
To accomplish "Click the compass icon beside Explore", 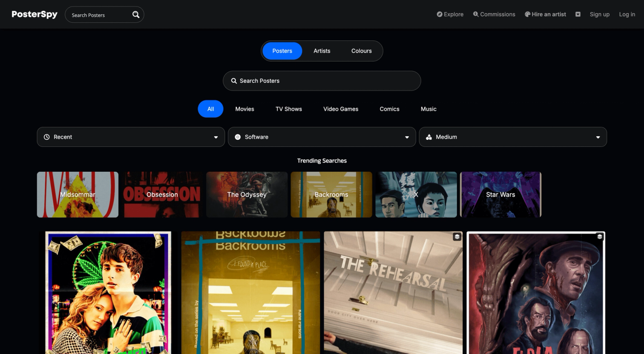I will click(440, 14).
